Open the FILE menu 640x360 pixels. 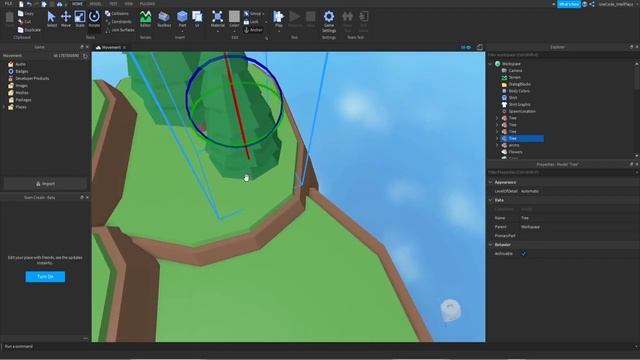pyautogui.click(x=8, y=4)
